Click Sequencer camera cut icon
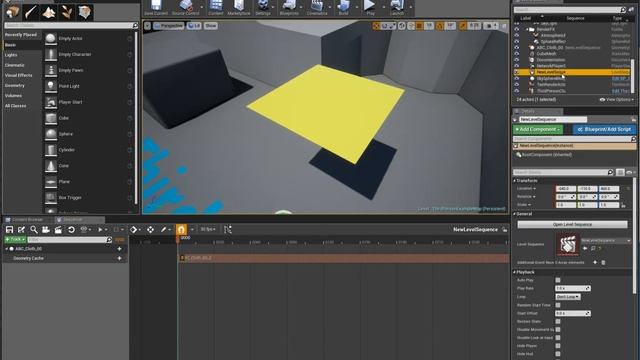 click(46, 230)
